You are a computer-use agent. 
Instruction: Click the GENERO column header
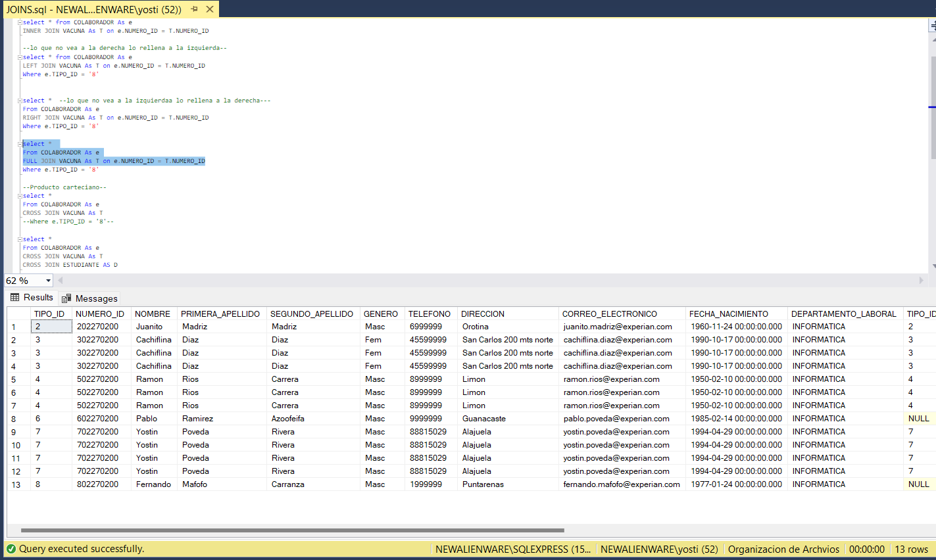click(x=381, y=314)
